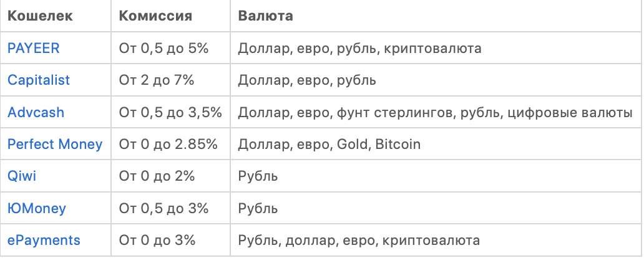This screenshot has height=258, width=644.
Task: Select the Комиссия column header
Action: coord(155,16)
